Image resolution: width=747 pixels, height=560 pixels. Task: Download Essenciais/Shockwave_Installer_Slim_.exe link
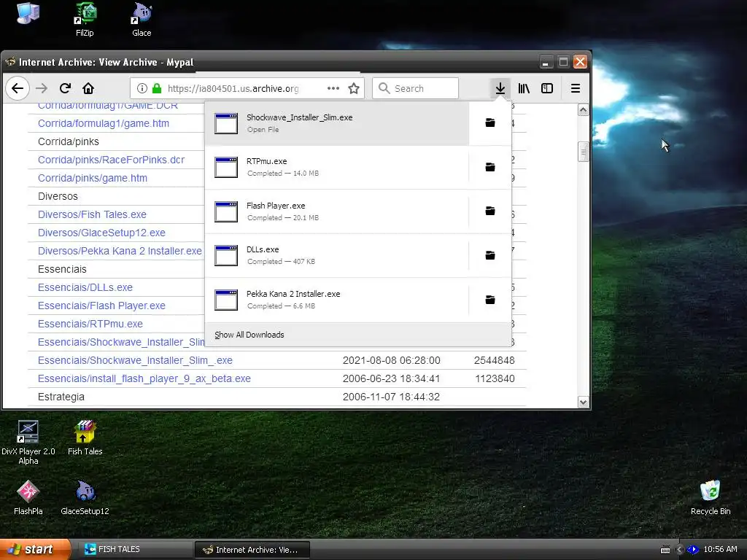(135, 360)
